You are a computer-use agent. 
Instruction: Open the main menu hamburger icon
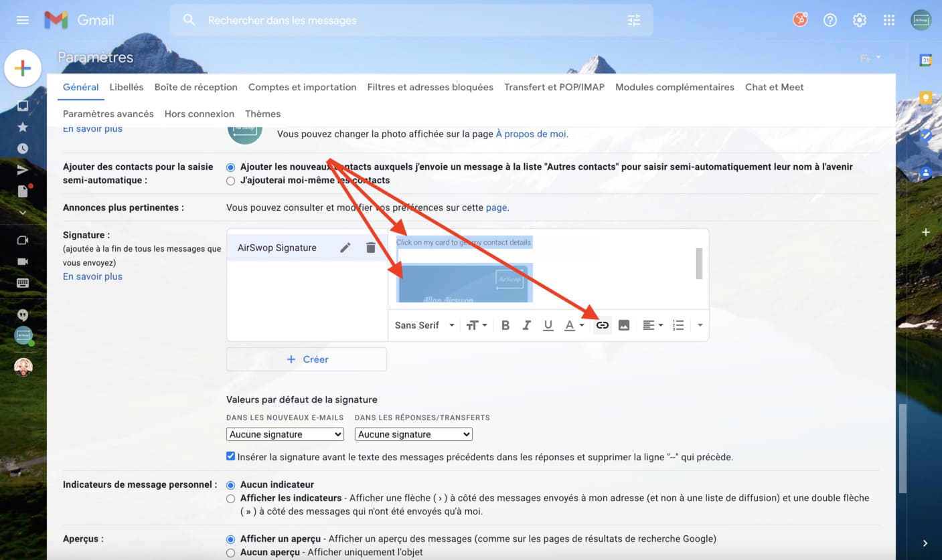click(23, 20)
